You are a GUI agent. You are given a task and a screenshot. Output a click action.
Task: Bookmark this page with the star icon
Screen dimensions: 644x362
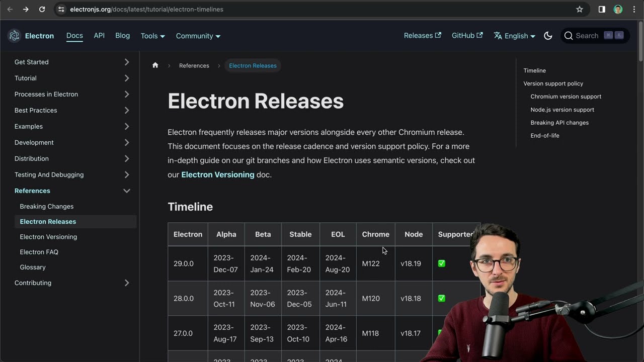point(580,9)
